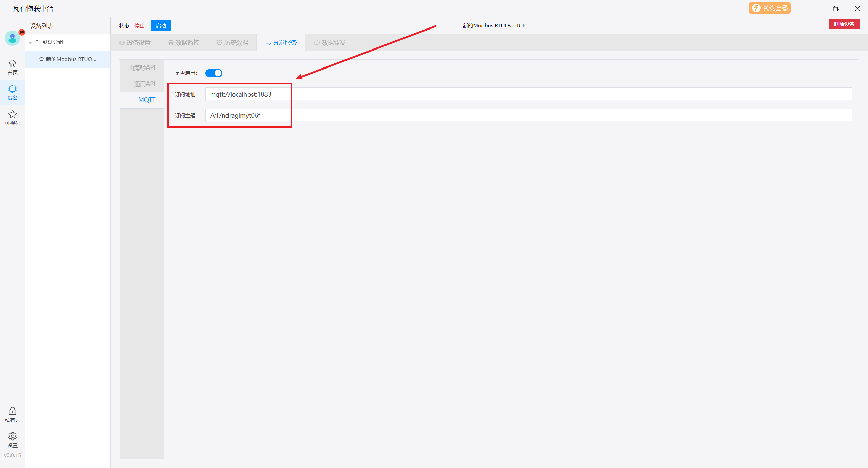
Task: Open the 可视化 star icon
Action: (x=13, y=118)
